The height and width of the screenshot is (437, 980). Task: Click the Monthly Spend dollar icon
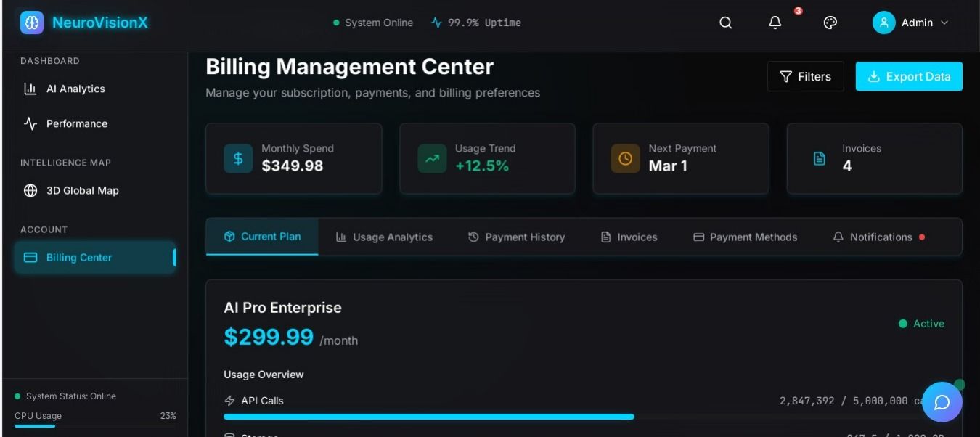[x=238, y=158]
